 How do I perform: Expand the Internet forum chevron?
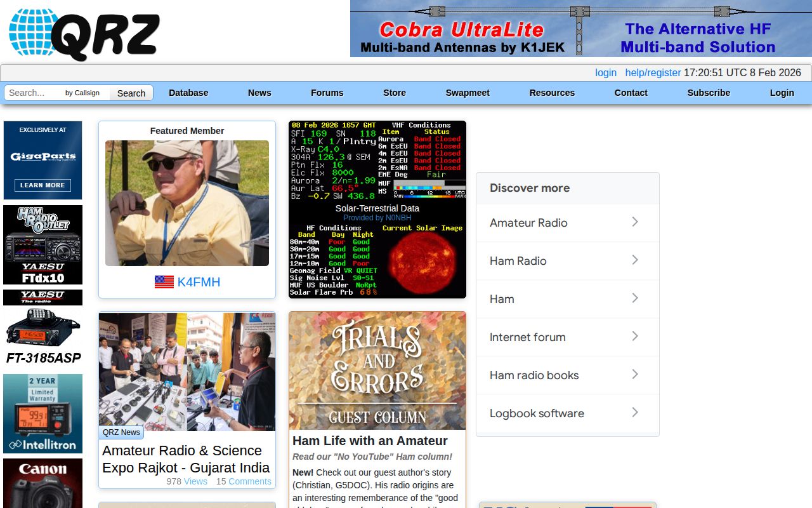(635, 337)
